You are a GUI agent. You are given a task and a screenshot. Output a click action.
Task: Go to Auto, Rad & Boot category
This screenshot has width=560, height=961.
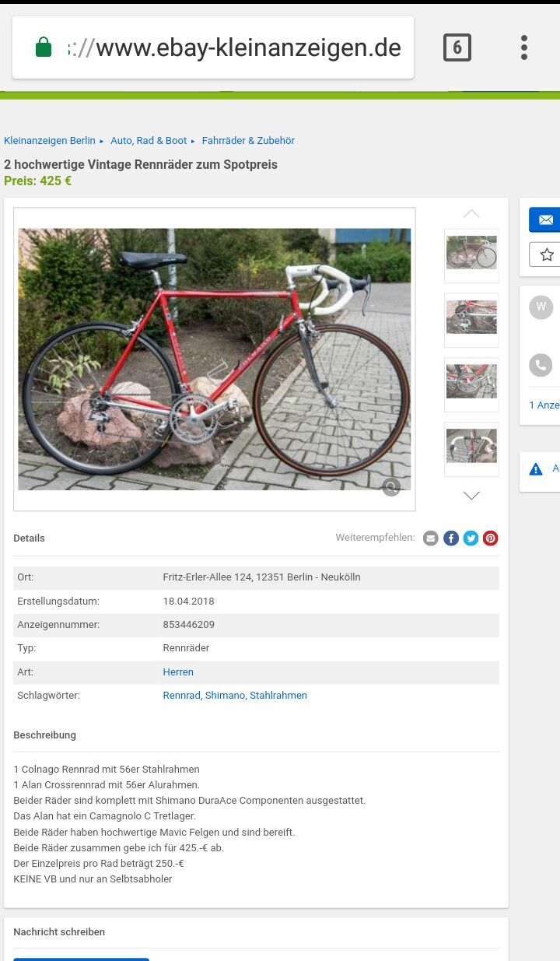click(x=149, y=141)
